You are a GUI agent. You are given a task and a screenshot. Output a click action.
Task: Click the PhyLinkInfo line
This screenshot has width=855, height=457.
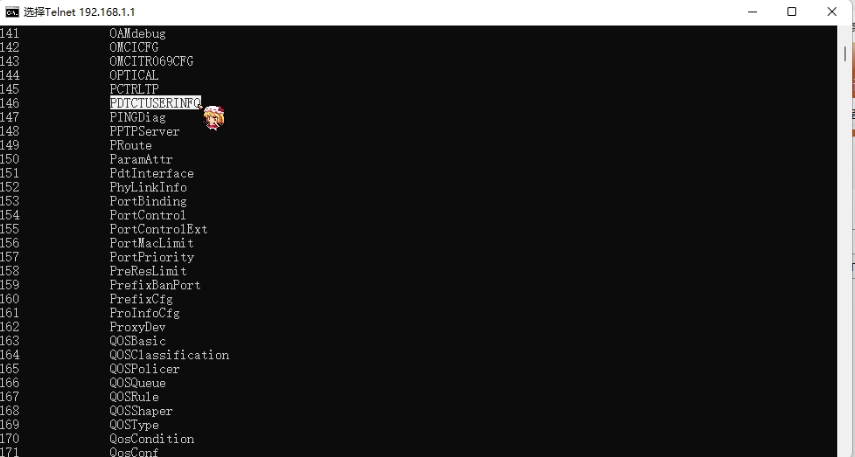coord(148,187)
